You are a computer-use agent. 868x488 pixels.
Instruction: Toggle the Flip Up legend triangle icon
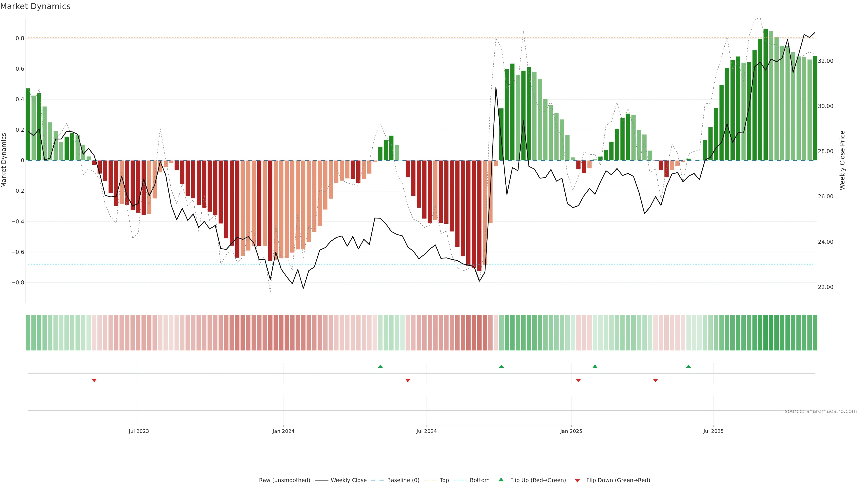[501, 480]
